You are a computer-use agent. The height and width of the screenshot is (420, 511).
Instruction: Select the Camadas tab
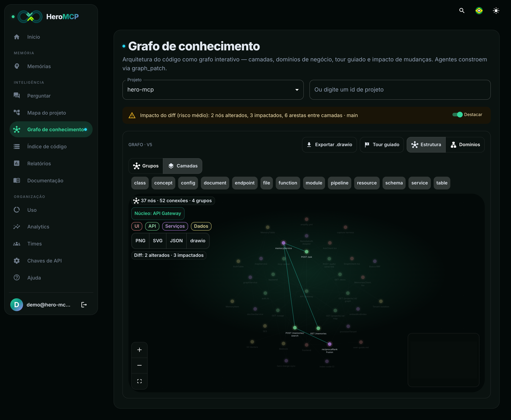[x=183, y=166]
